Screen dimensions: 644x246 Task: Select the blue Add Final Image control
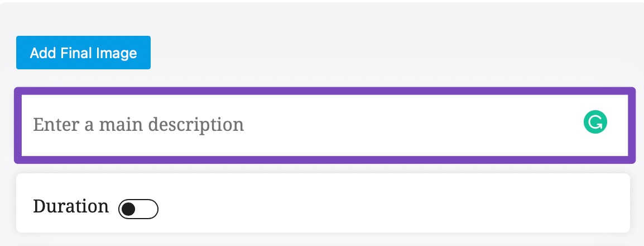coord(83,53)
